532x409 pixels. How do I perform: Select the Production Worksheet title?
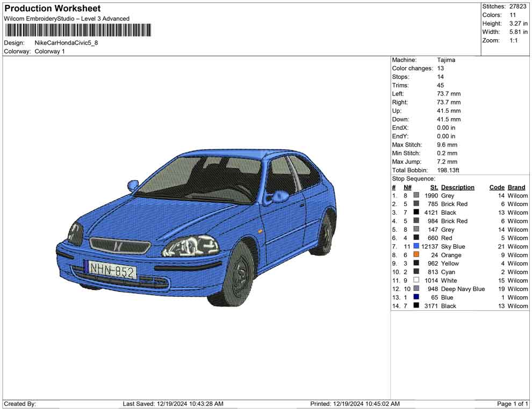[52, 8]
